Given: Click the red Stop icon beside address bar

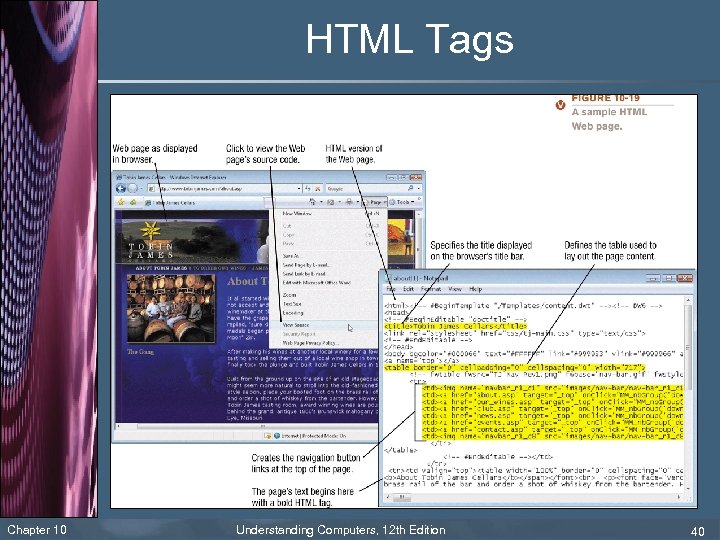Looking at the screenshot, I should click(317, 188).
